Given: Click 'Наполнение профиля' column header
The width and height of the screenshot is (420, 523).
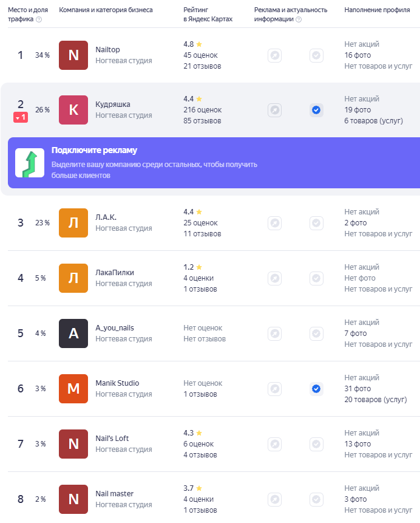Looking at the screenshot, I should (x=377, y=10).
